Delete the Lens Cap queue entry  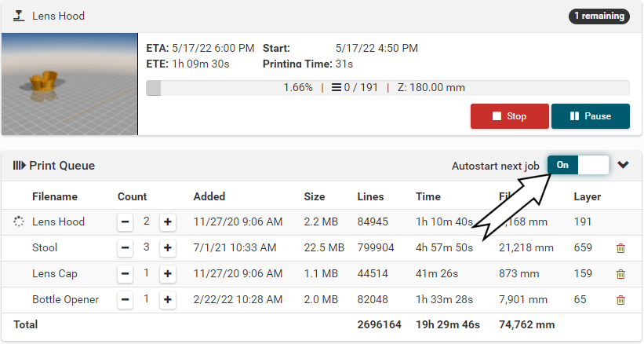point(620,274)
